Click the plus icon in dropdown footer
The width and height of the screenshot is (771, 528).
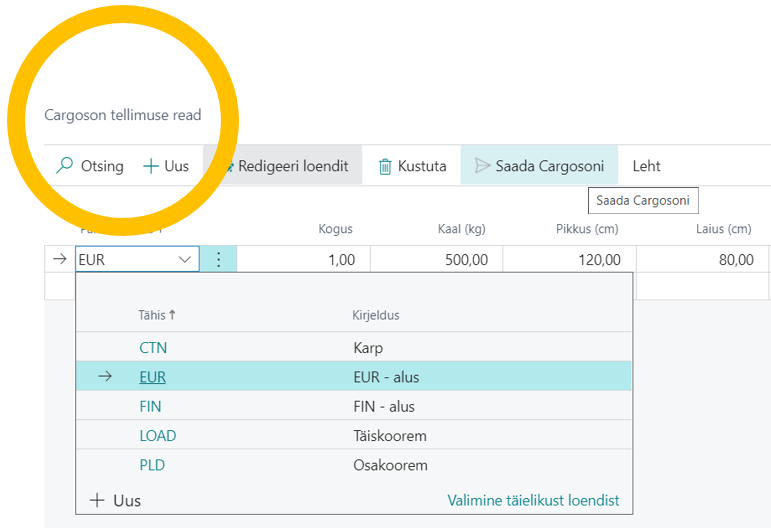pyautogui.click(x=97, y=500)
